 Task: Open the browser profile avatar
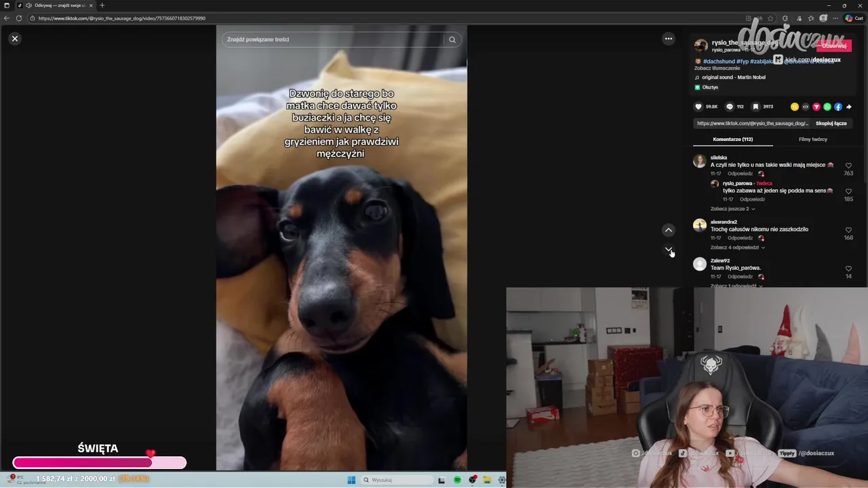pyautogui.click(x=823, y=18)
